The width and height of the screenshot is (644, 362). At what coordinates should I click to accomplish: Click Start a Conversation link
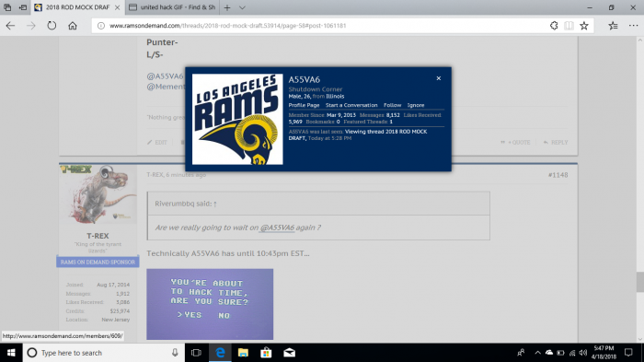pyautogui.click(x=351, y=105)
